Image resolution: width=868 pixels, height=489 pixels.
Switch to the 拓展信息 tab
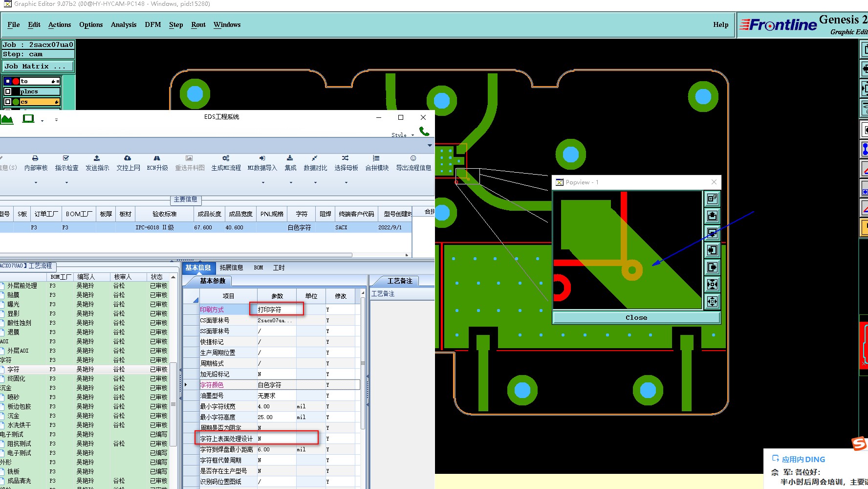231,267
